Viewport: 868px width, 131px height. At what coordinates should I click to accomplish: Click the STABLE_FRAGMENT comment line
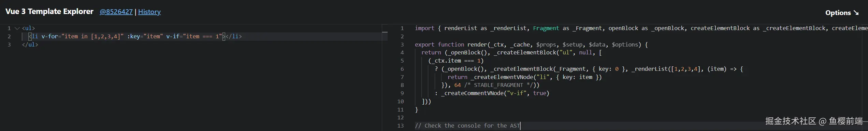490,85
